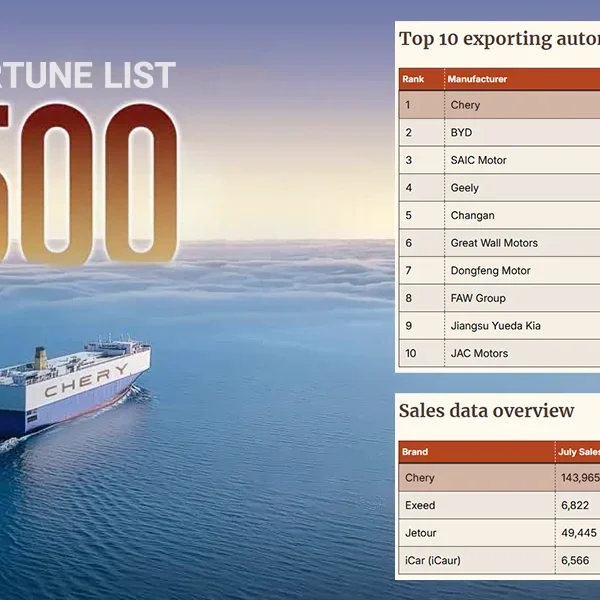Viewport: 600px width, 600px height.
Task: Click the 6,822 sales value
Action: [x=575, y=505]
